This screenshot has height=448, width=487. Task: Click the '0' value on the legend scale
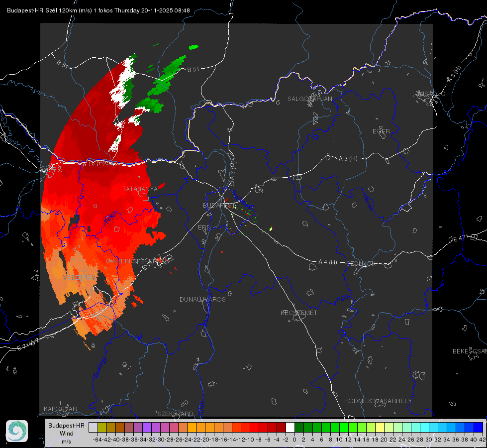(294, 440)
